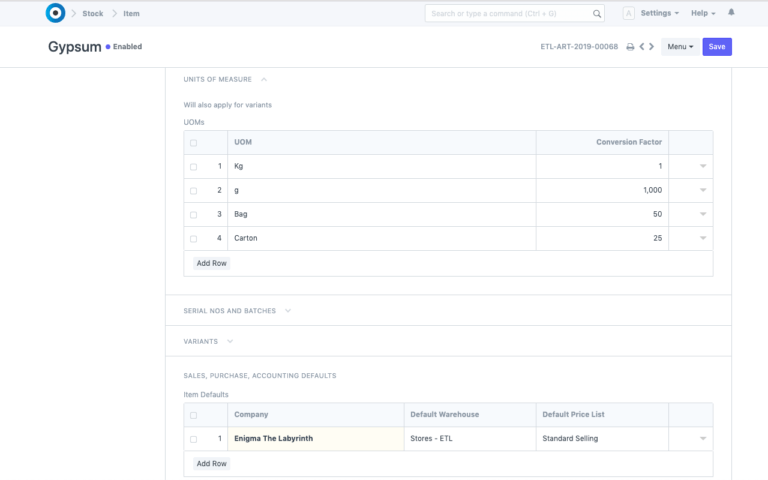
Task: Open the Menu dropdown button
Action: click(x=680, y=47)
